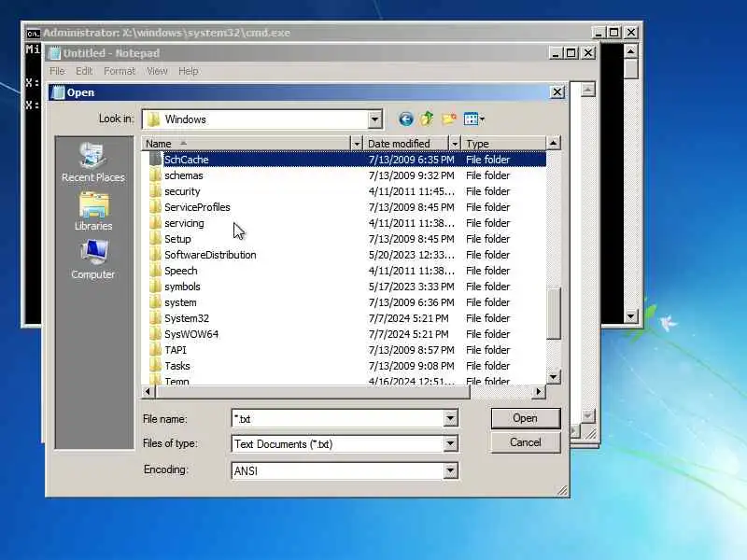Click the Open dialog title bar icon
This screenshot has height=560, width=747.
pos(58,92)
